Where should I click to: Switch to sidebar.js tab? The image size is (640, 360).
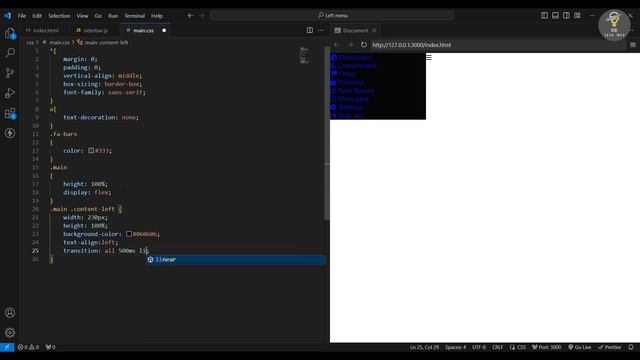[95, 30]
